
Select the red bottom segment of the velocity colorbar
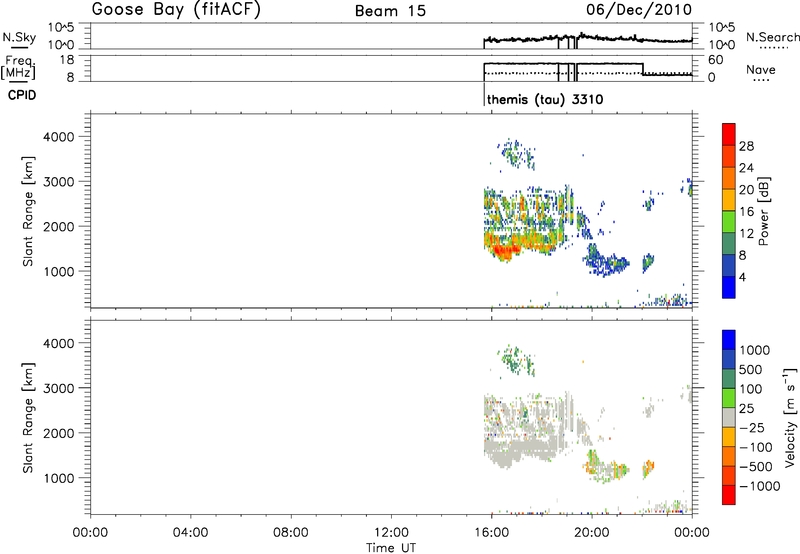coord(729,495)
